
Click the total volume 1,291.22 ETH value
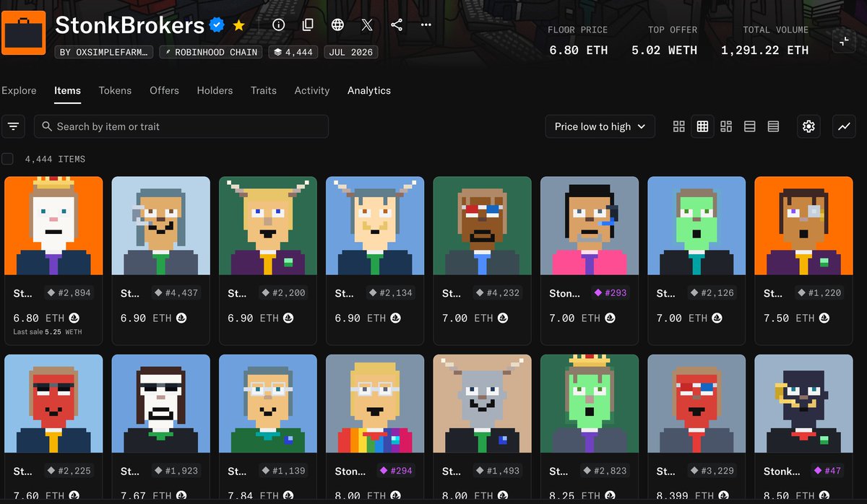tap(765, 50)
